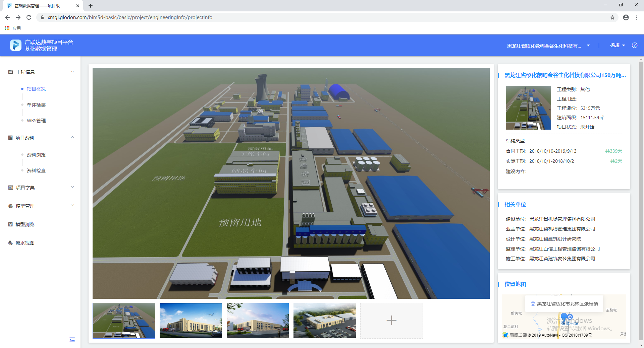This screenshot has width=644, height=348.
Task: Click the 建筑面积 15111.59㎡ value
Action: [x=592, y=118]
